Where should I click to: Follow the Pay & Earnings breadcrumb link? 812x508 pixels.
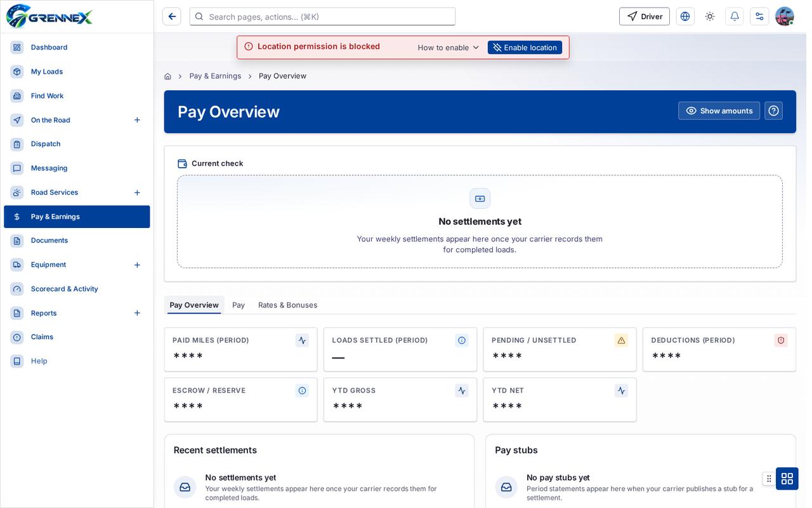click(215, 76)
